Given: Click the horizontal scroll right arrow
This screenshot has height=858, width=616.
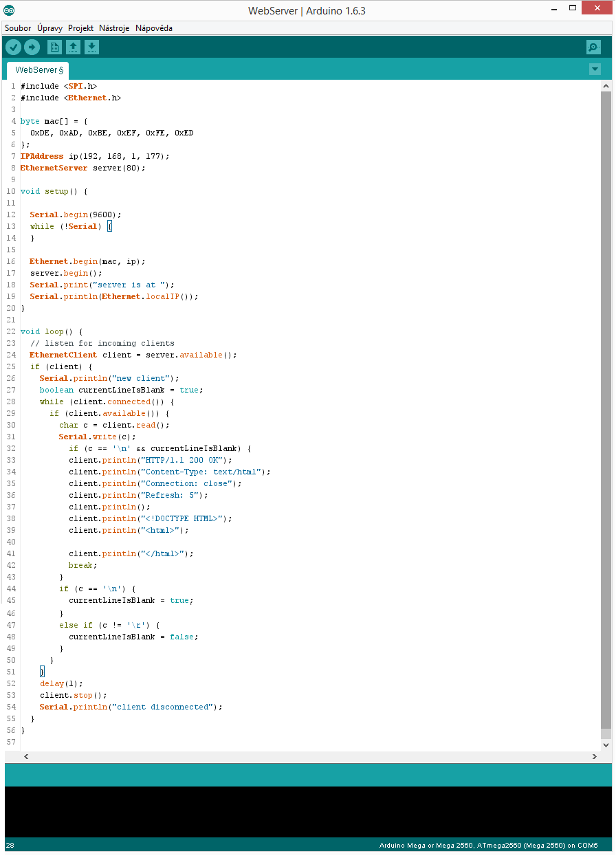Looking at the screenshot, I should tap(595, 756).
